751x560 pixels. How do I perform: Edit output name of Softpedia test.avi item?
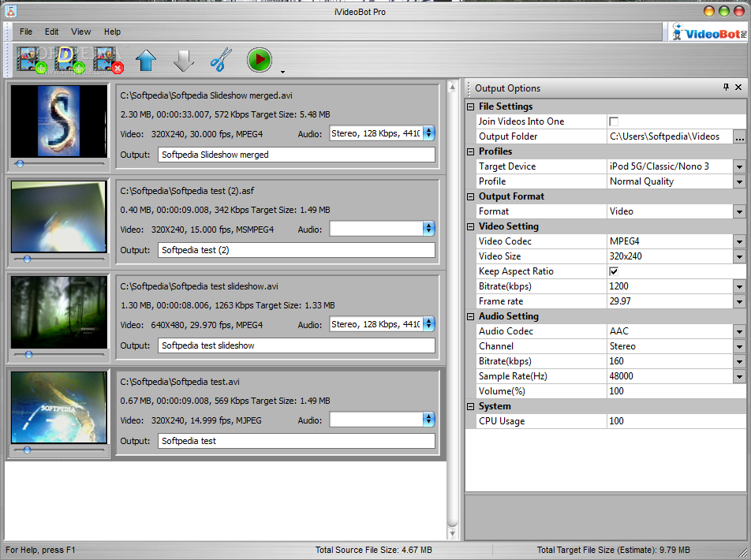coord(297,441)
